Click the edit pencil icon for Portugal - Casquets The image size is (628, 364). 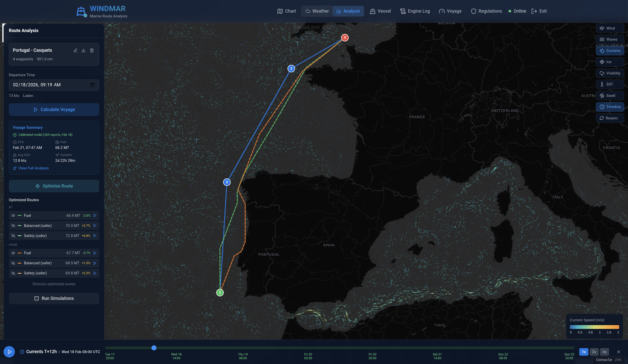pyautogui.click(x=75, y=50)
